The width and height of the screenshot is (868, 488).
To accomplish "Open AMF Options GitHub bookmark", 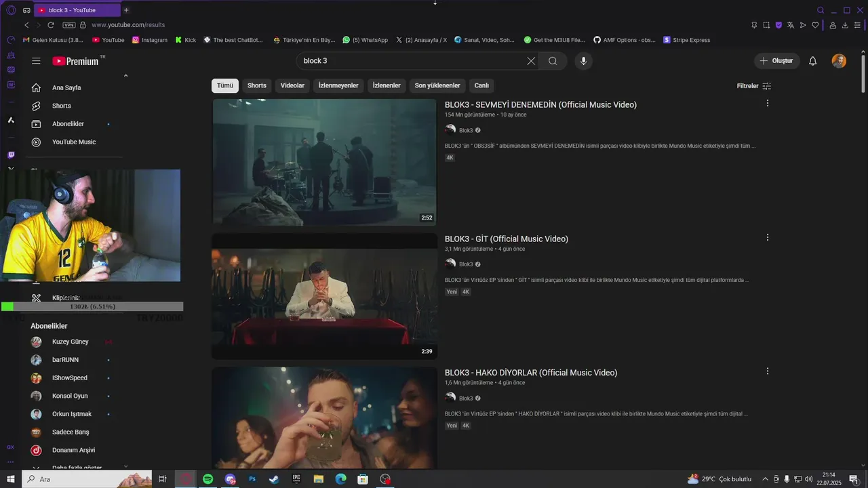I will click(x=625, y=40).
